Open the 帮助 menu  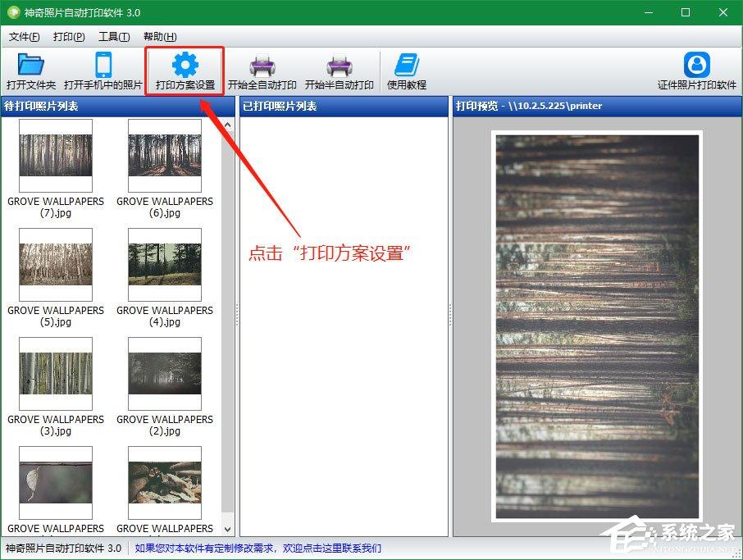click(159, 37)
